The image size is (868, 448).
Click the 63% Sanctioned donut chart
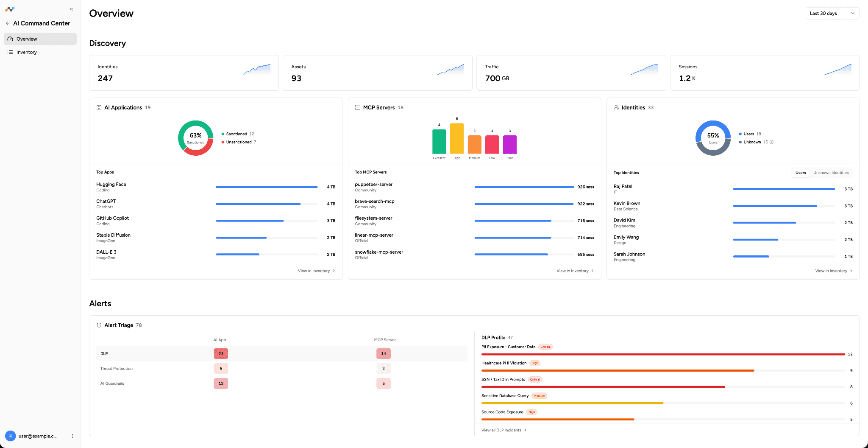coord(195,138)
